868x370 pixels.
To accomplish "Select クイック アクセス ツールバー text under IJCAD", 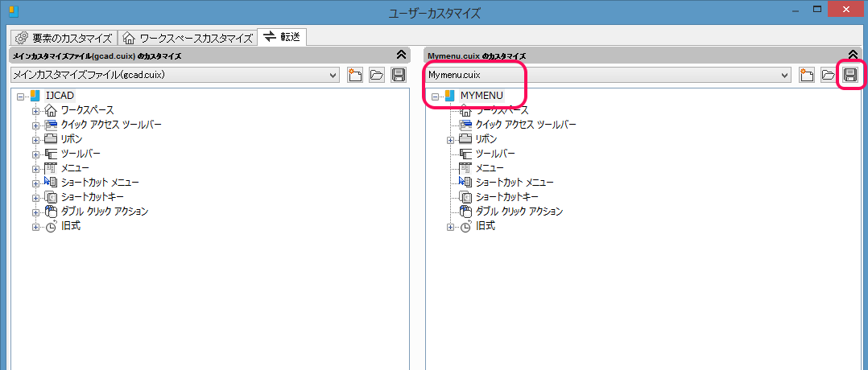I will pyautogui.click(x=111, y=125).
